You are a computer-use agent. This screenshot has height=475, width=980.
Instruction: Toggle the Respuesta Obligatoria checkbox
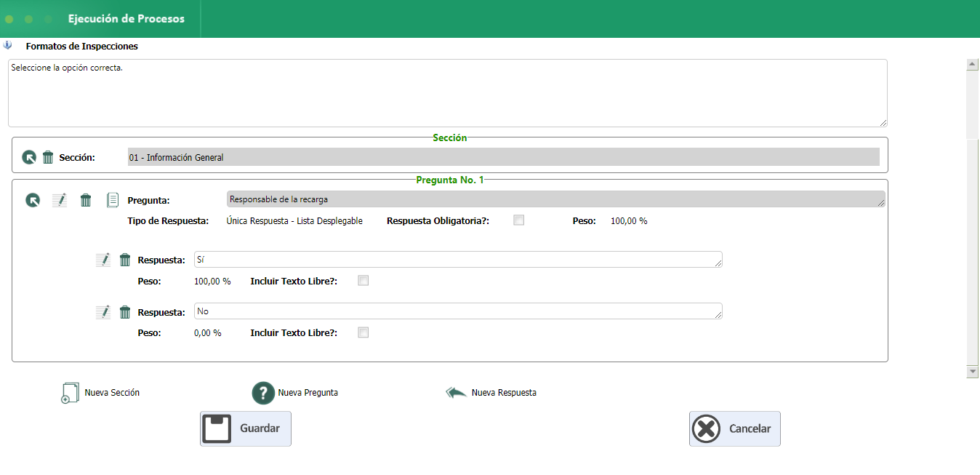click(x=519, y=220)
